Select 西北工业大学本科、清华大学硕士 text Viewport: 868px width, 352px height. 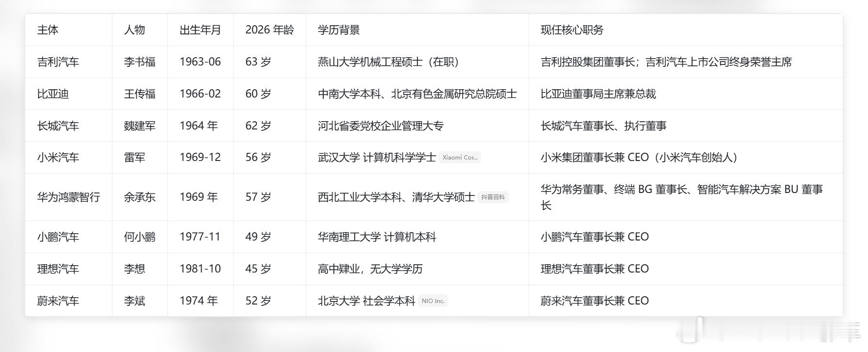pyautogui.click(x=396, y=197)
